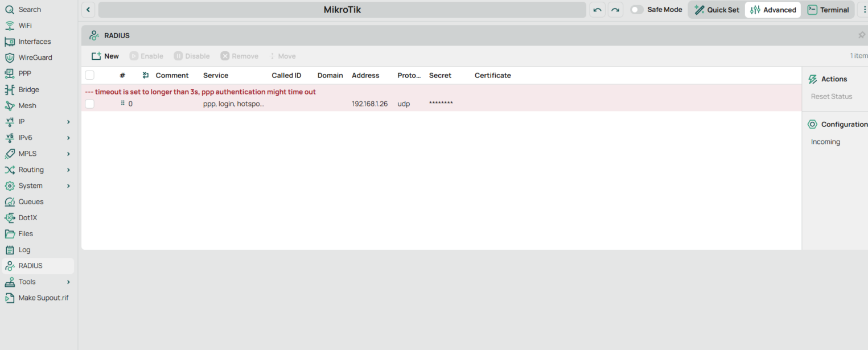Toggle the Safe Mode switch
The image size is (868, 350).
637,10
